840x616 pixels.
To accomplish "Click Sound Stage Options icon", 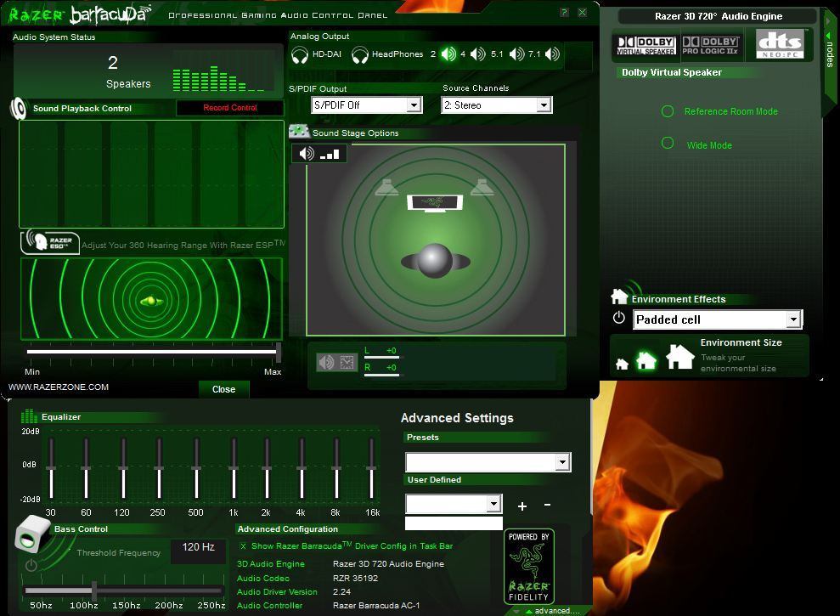I will tap(299, 132).
